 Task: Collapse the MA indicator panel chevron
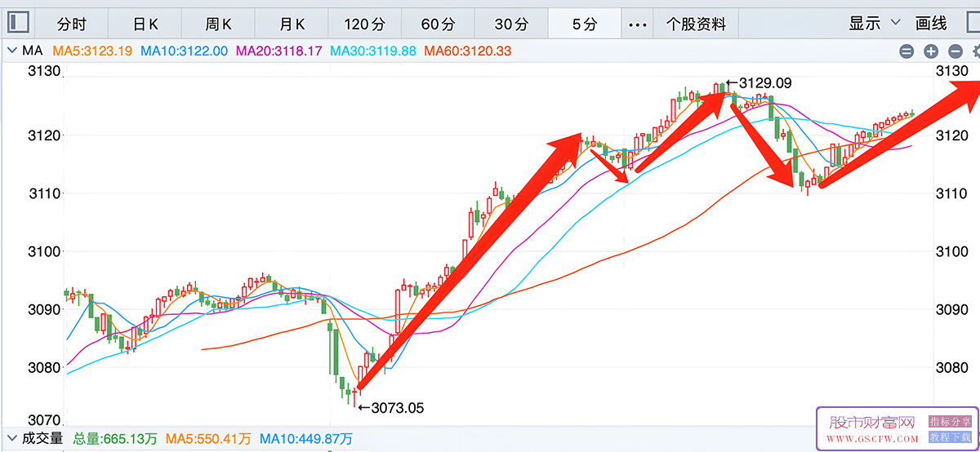pyautogui.click(x=11, y=51)
